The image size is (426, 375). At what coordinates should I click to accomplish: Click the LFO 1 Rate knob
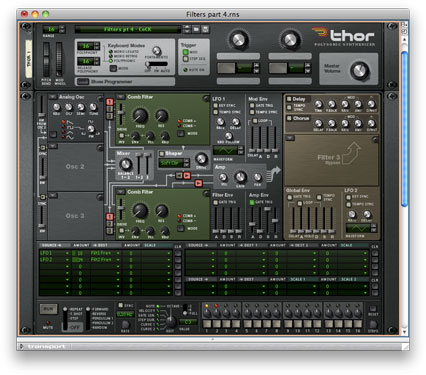220,122
